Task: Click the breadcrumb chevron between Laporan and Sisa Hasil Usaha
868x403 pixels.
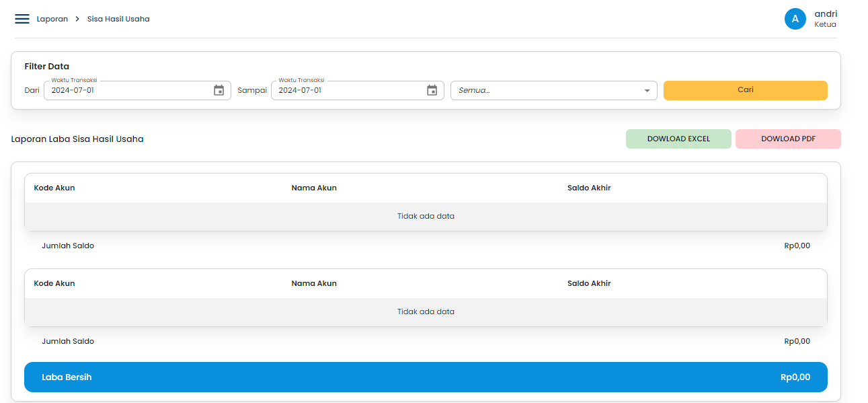Action: click(x=76, y=19)
